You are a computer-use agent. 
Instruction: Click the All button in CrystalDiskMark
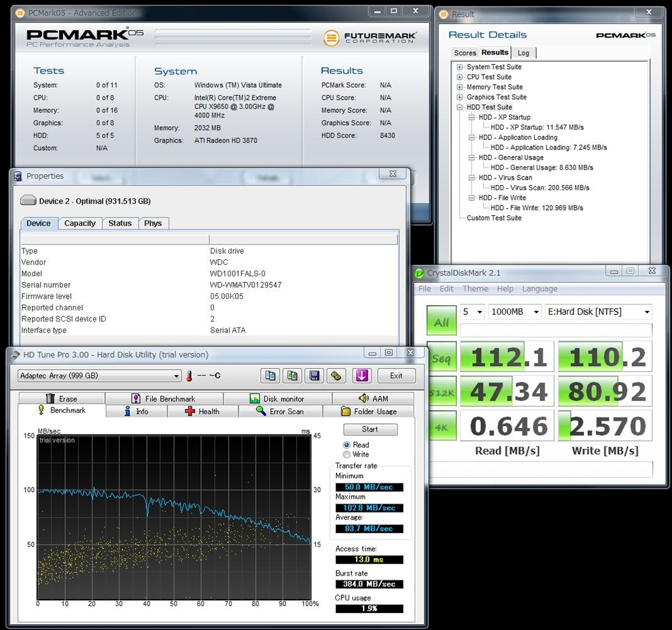[442, 320]
